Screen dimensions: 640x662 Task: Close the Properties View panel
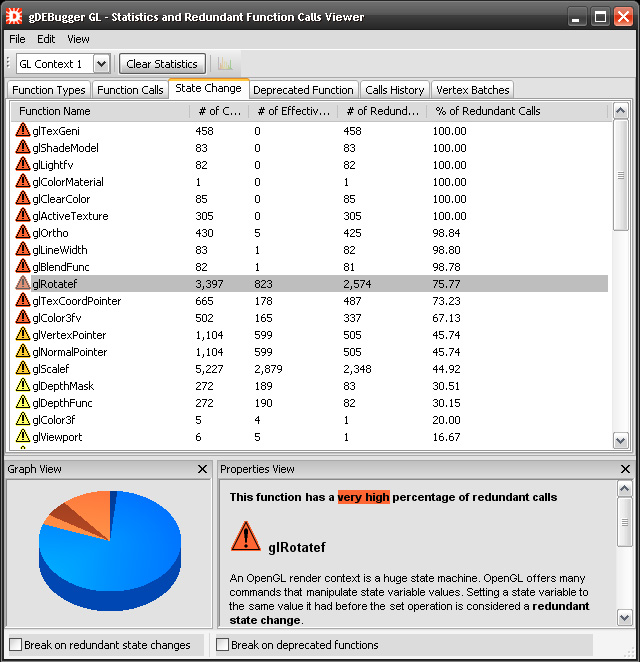click(x=625, y=469)
